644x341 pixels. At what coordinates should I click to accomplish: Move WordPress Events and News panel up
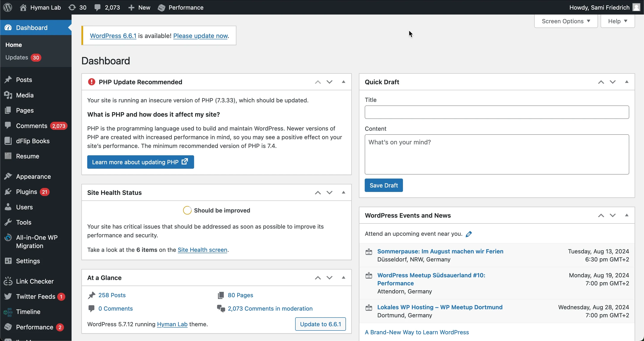click(601, 215)
